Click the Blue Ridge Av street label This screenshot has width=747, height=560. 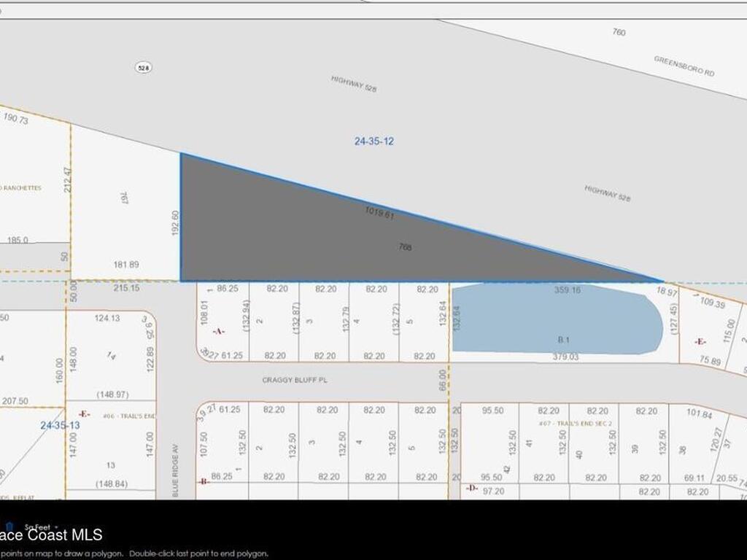coord(176,467)
